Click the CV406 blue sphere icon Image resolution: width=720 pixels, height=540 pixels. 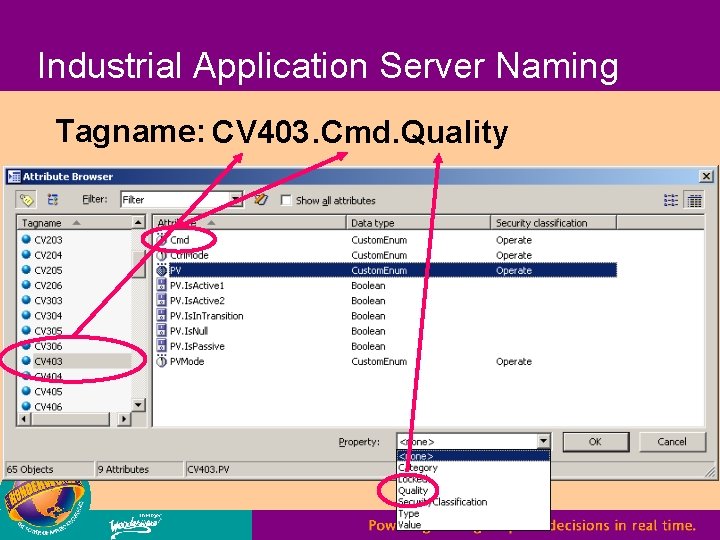coord(26,406)
